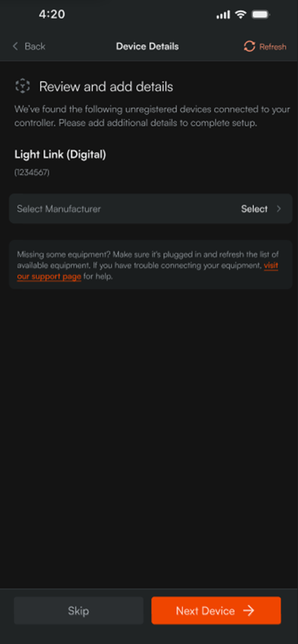Continue with the Next Device button
Screen dimensions: 298x644
[x=216, y=611]
